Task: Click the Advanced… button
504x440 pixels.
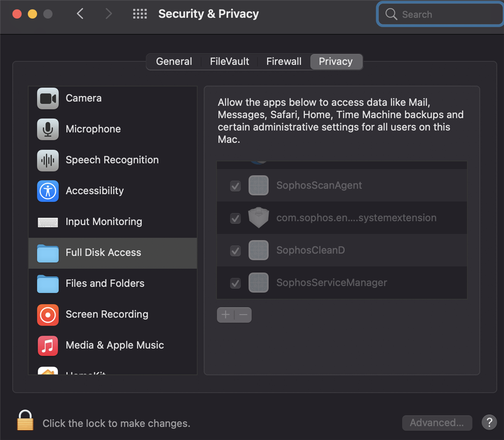Action: (437, 423)
